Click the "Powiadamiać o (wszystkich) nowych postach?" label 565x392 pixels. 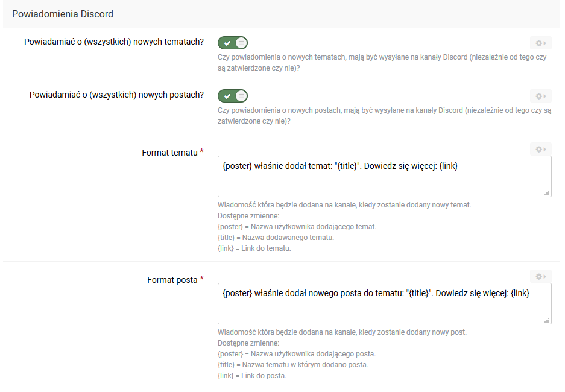point(116,95)
